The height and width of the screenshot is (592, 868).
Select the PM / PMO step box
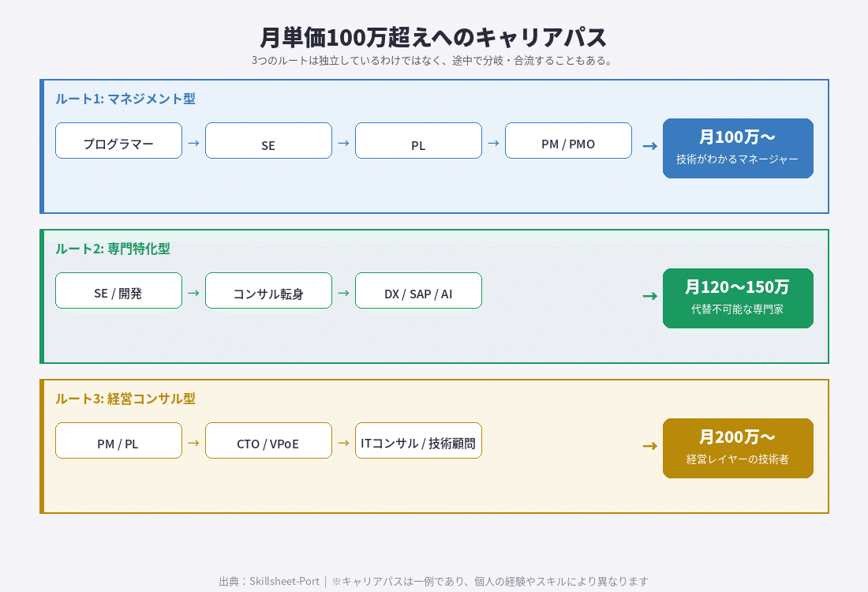click(568, 141)
